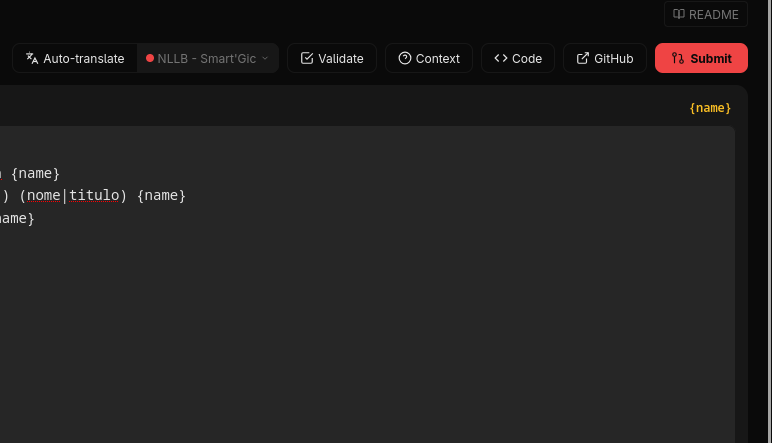
Task: Click the red status dot beside NLLB
Action: click(150, 58)
